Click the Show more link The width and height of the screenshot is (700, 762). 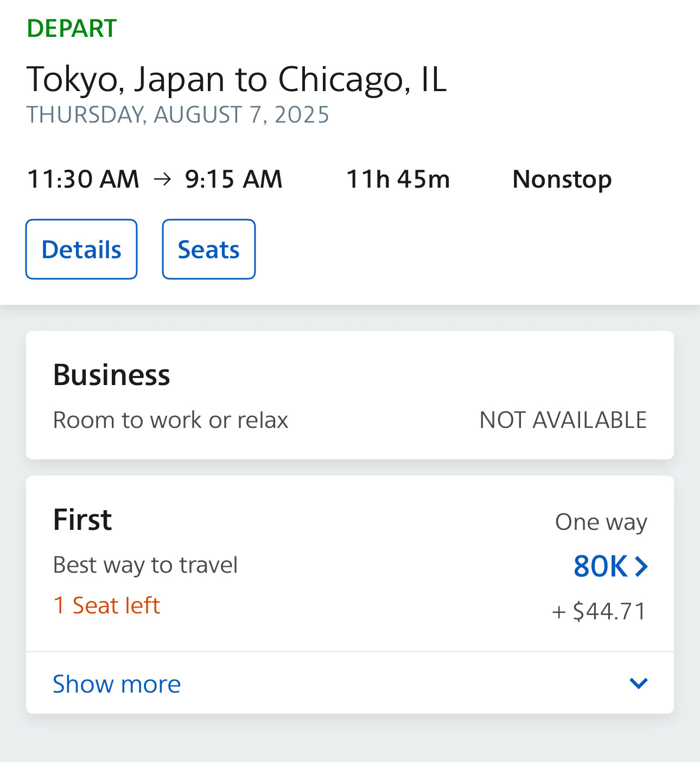[117, 684]
